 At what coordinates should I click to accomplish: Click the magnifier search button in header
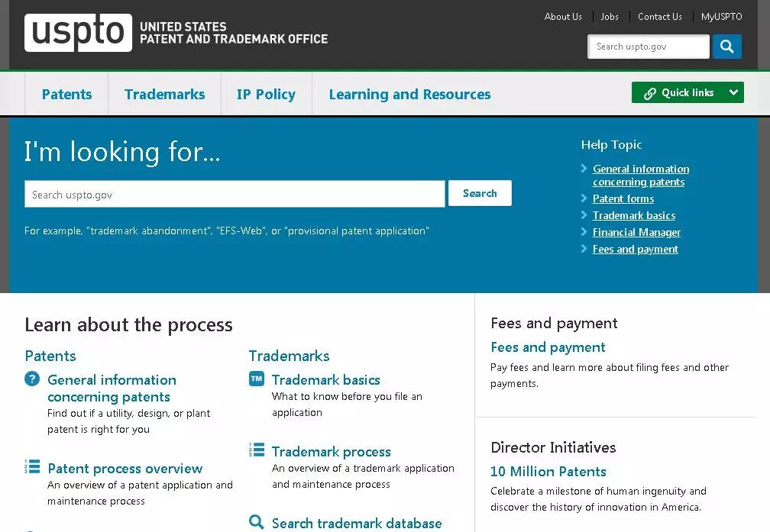pyautogui.click(x=726, y=47)
